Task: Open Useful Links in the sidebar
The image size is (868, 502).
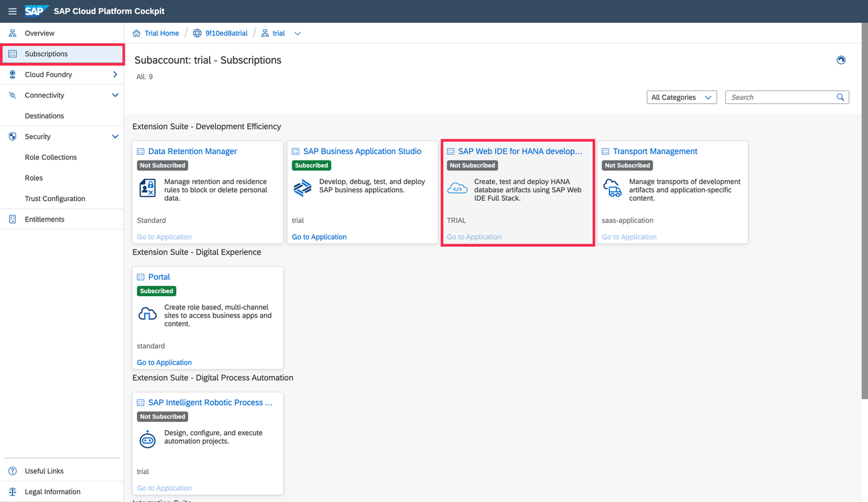Action: pyautogui.click(x=62, y=471)
